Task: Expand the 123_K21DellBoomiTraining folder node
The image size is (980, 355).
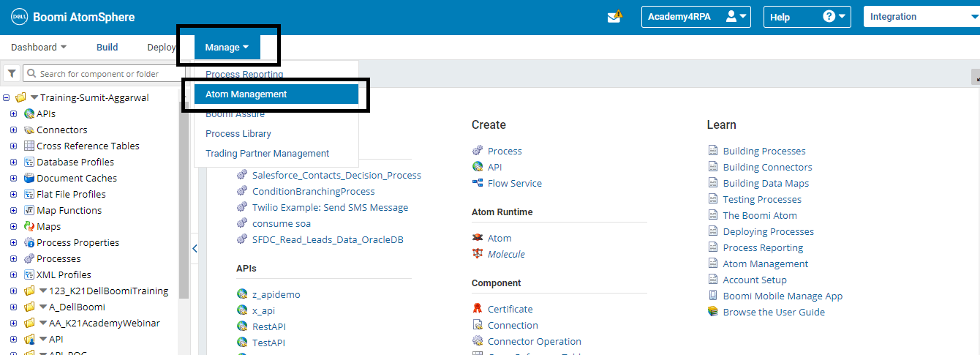Action: pos(13,291)
